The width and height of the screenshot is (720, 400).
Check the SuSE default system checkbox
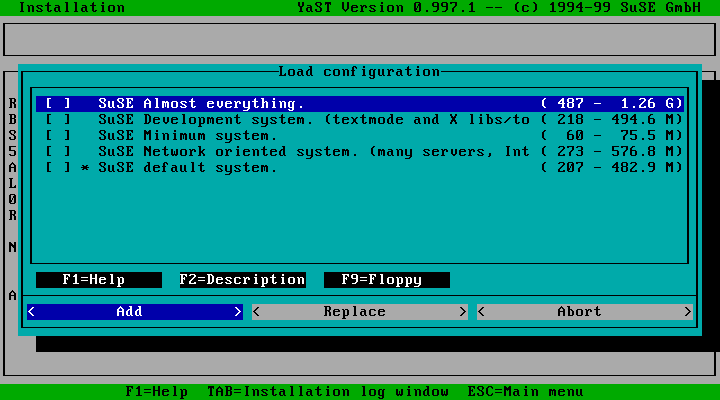pos(58,168)
